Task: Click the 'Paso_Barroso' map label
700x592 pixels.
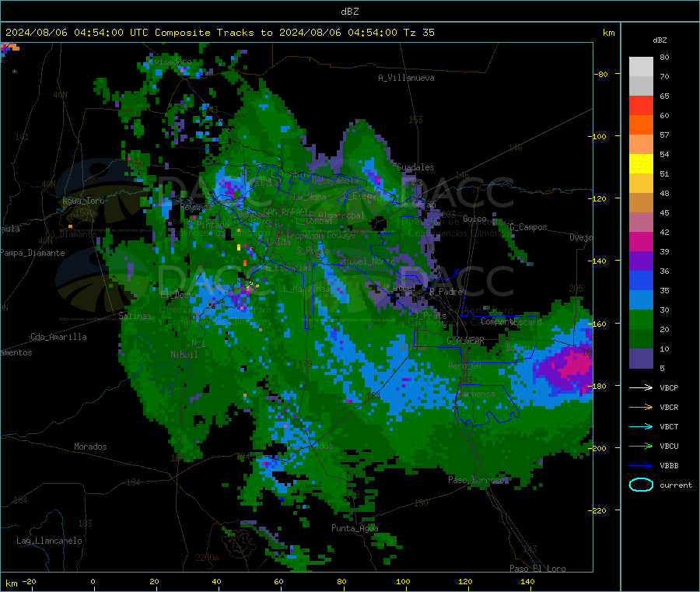Action: pyautogui.click(x=476, y=480)
